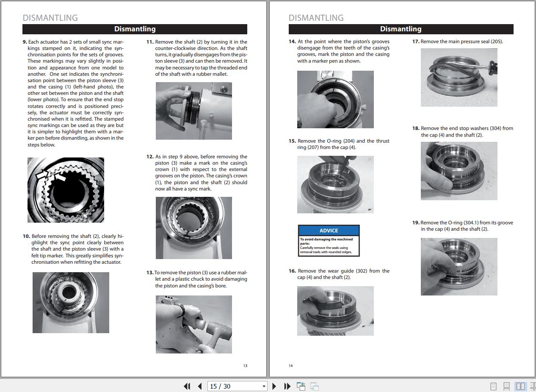Click the black Dismantling banner on page 13

coord(135,29)
